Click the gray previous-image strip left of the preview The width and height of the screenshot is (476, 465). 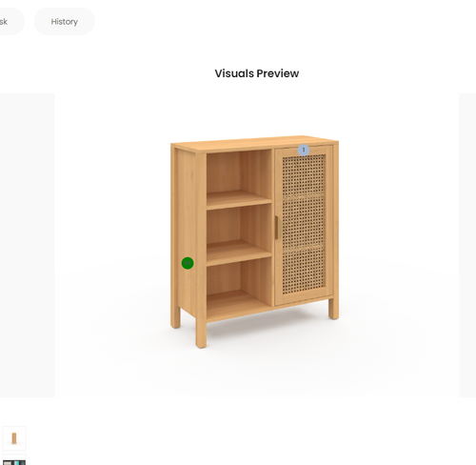click(x=27, y=245)
